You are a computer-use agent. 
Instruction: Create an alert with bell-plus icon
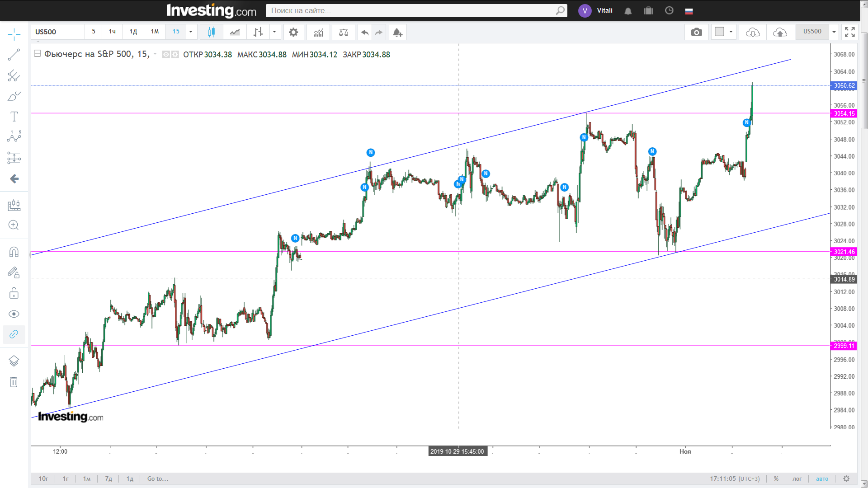click(x=397, y=32)
